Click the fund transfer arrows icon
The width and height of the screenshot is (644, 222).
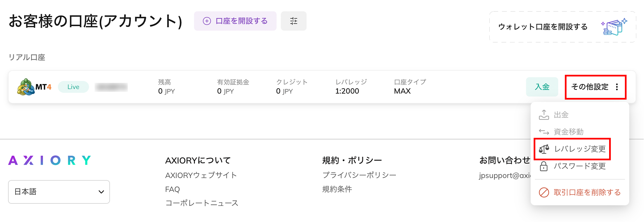(x=544, y=132)
